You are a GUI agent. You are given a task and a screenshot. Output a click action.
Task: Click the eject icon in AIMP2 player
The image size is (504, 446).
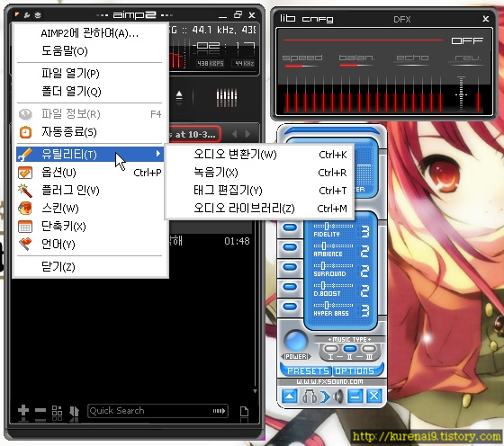click(179, 96)
